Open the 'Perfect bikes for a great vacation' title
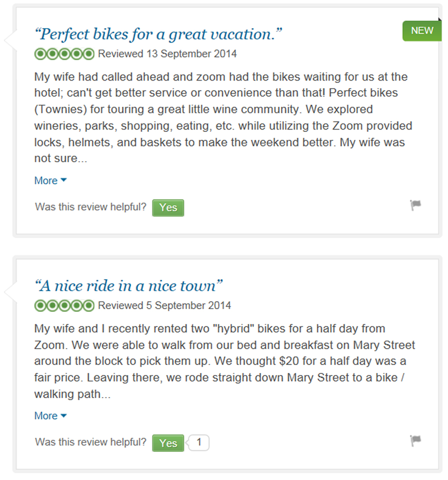 [x=158, y=34]
